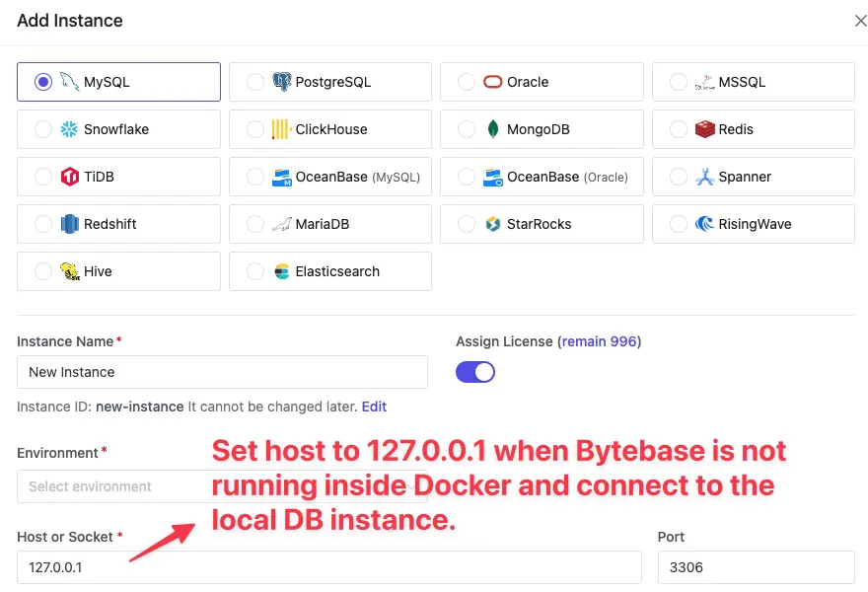Click the Host or Socket label

65,537
